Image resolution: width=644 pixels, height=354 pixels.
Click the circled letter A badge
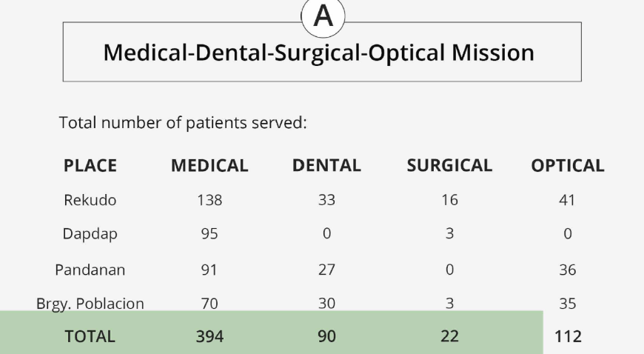(x=323, y=15)
